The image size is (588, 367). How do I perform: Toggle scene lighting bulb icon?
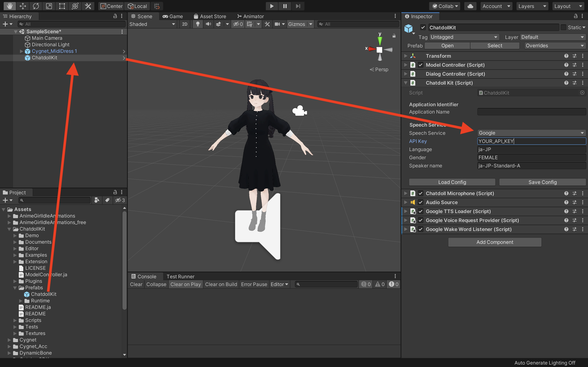coord(198,24)
